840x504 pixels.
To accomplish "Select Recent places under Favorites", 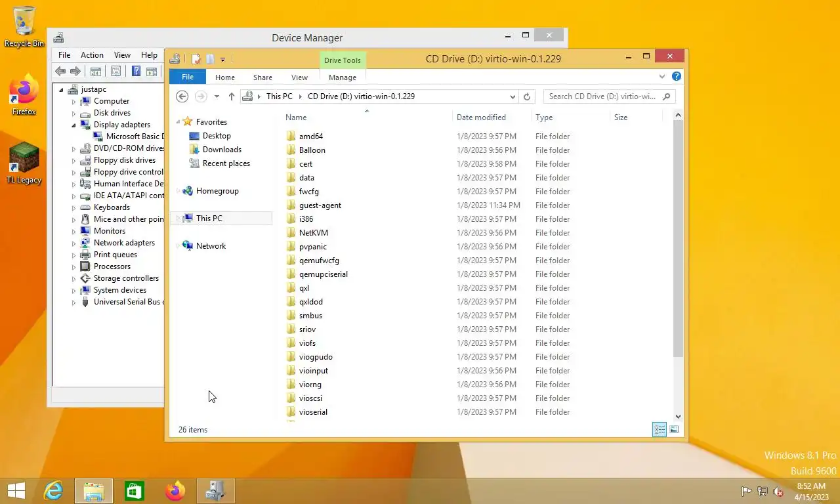I will point(226,163).
